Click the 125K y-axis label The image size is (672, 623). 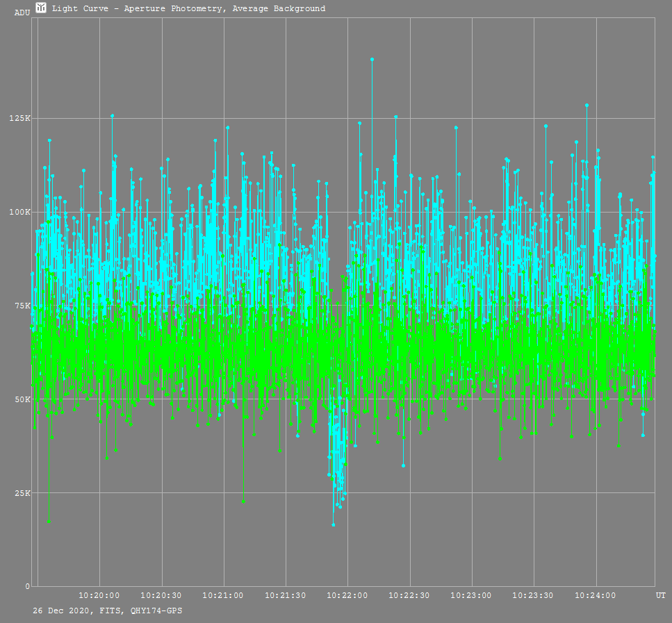tap(19, 118)
